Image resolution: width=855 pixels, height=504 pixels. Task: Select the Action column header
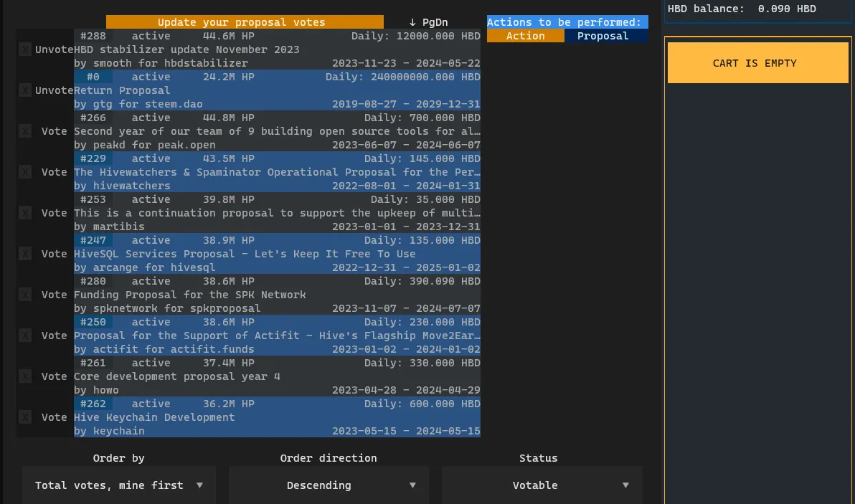tap(526, 36)
